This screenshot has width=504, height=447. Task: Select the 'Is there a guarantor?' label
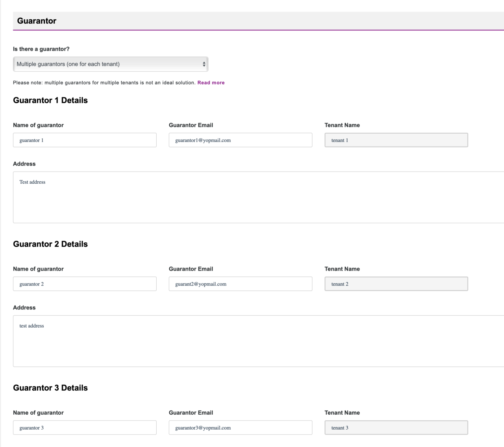pyautogui.click(x=41, y=49)
